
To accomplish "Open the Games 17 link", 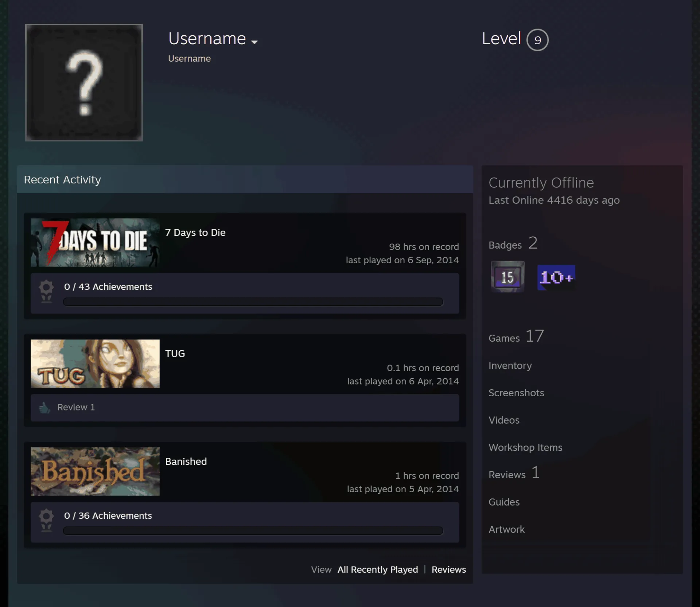I will click(x=516, y=336).
